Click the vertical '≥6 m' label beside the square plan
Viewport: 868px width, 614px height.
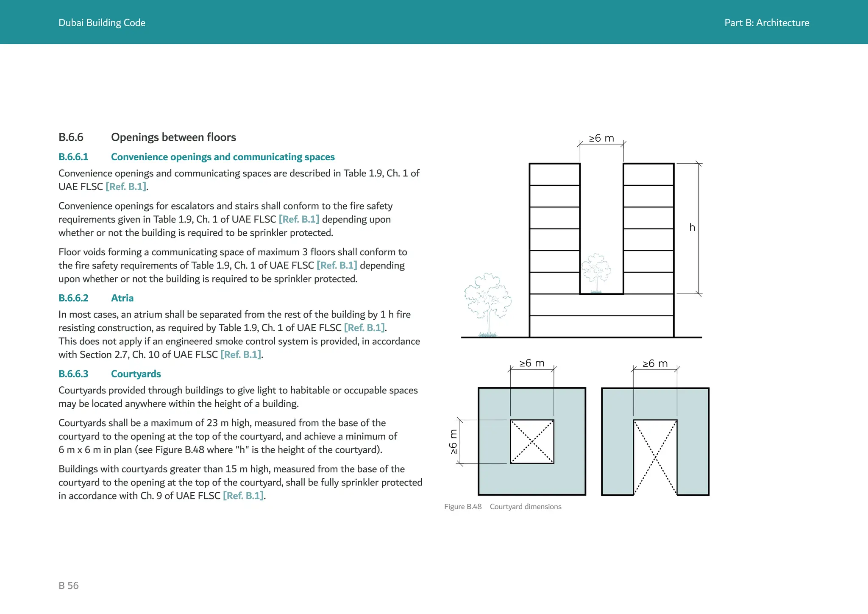(x=453, y=442)
